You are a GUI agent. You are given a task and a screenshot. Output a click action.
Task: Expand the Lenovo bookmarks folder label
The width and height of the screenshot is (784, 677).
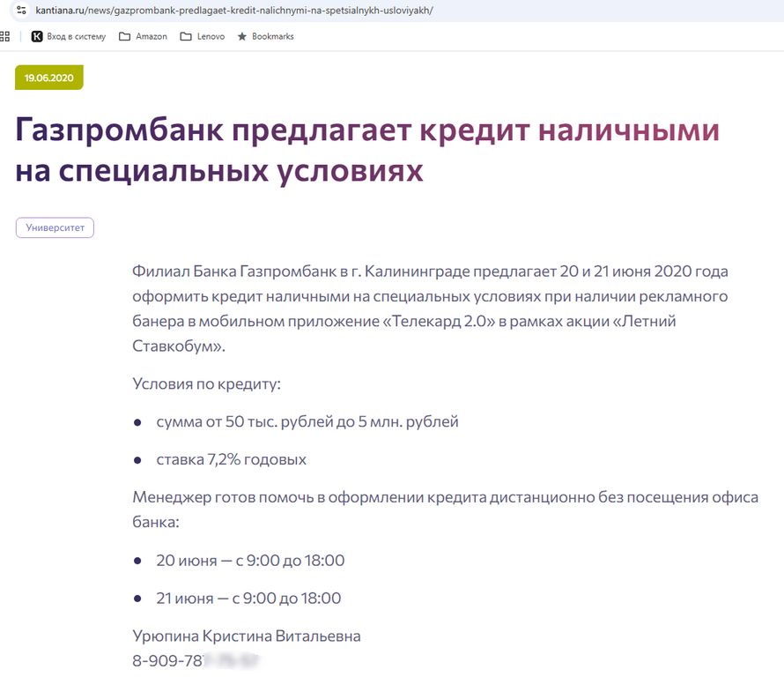click(x=211, y=36)
